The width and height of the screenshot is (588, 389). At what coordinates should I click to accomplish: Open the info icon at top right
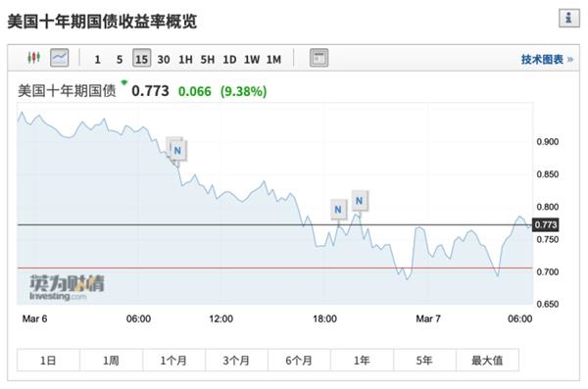[568, 18]
